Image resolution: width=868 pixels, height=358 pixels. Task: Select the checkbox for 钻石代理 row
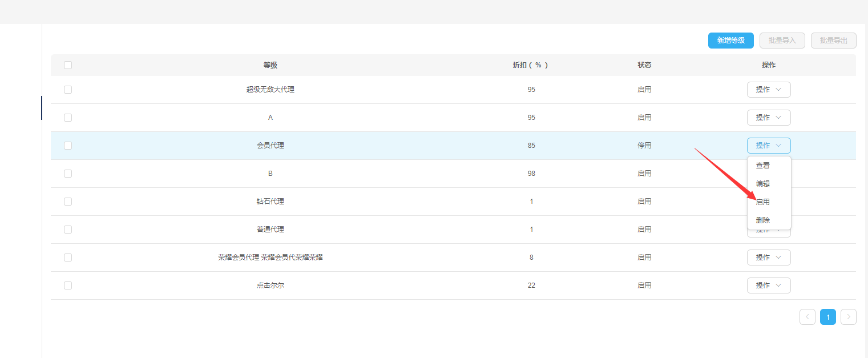click(x=68, y=202)
